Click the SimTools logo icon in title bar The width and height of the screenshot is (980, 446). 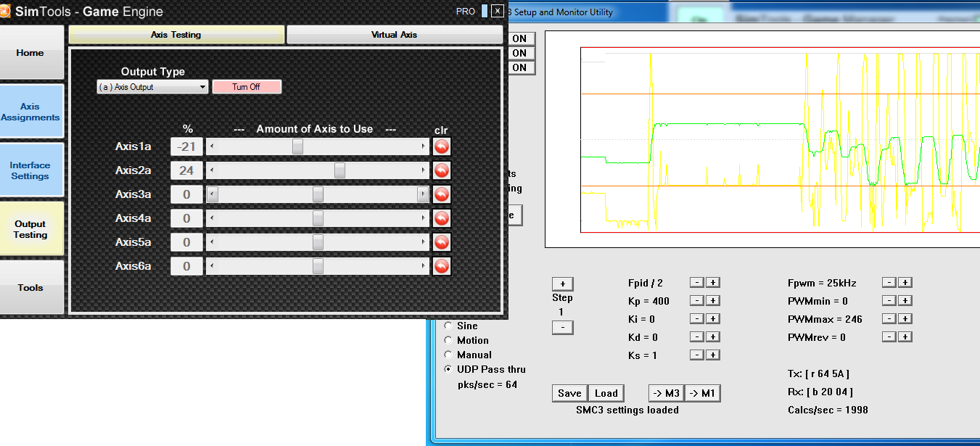[x=4, y=11]
